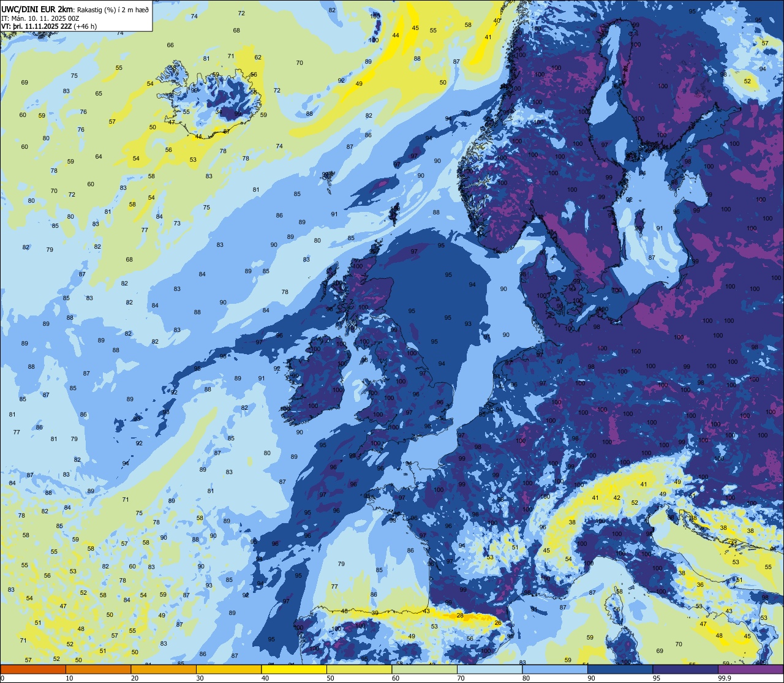Click the legend tick label '0'
The width and height of the screenshot is (784, 683).
point(3,679)
